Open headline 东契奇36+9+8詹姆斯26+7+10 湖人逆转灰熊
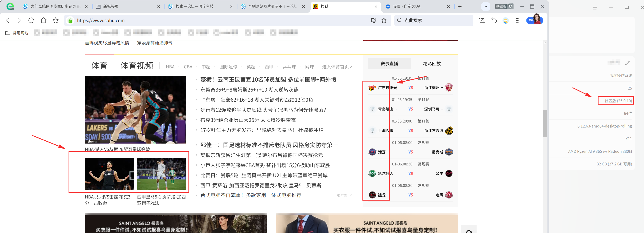Image resolution: width=644 pixels, height=233 pixels. (249, 89)
